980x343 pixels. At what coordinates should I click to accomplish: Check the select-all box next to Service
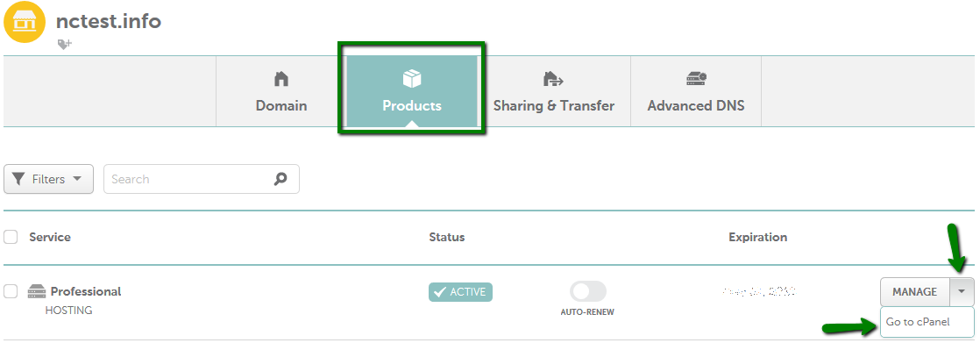pyautogui.click(x=11, y=237)
